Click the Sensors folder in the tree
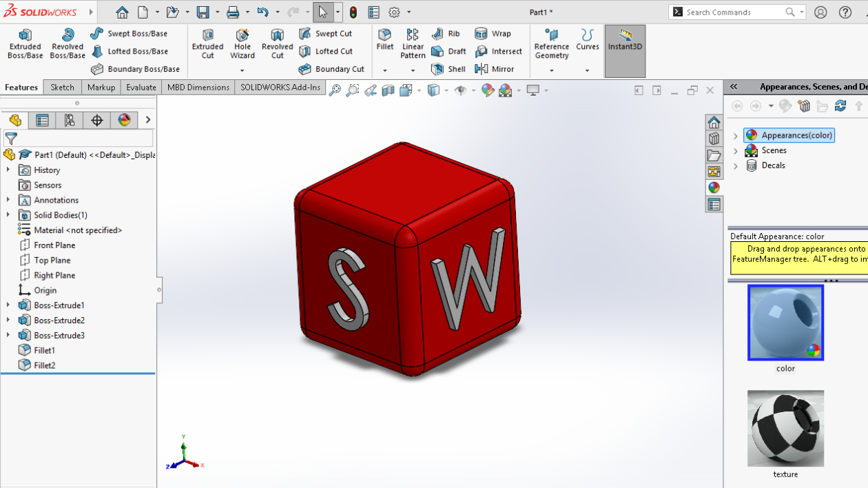Viewport: 868px width, 488px height. pos(40,185)
